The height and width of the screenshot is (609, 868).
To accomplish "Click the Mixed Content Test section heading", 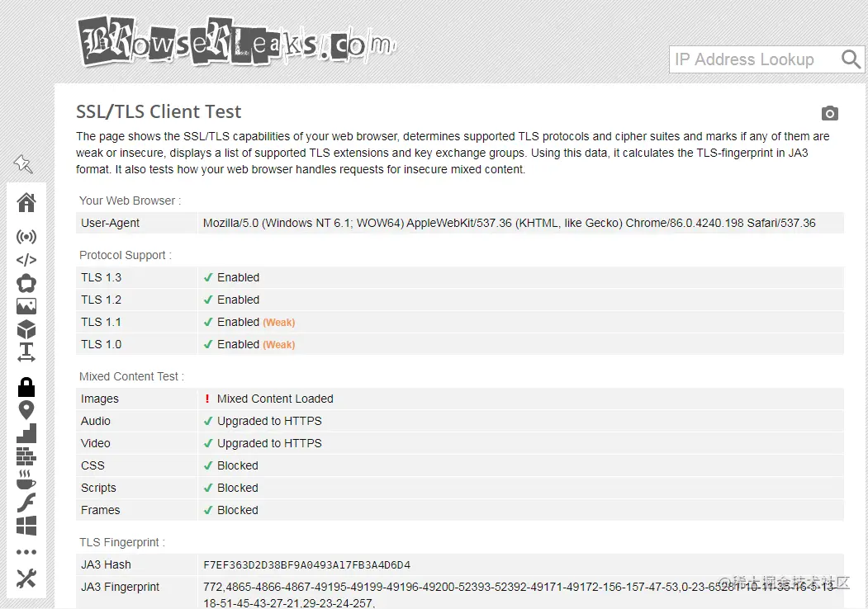I will pos(132,376).
